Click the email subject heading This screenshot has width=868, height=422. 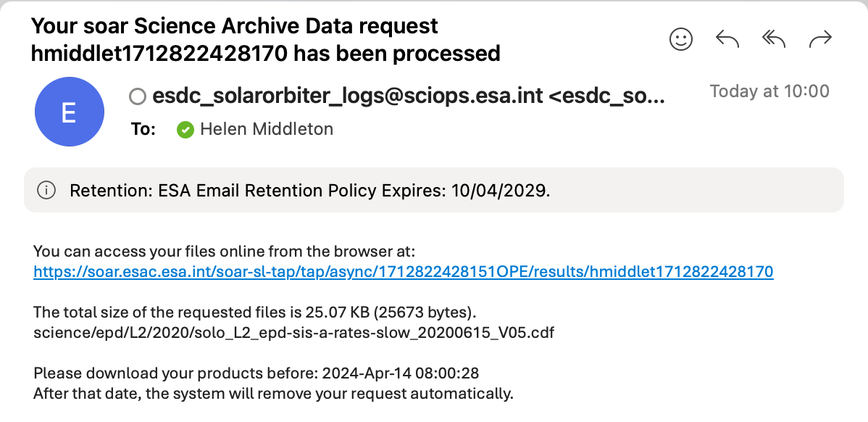pos(265,39)
